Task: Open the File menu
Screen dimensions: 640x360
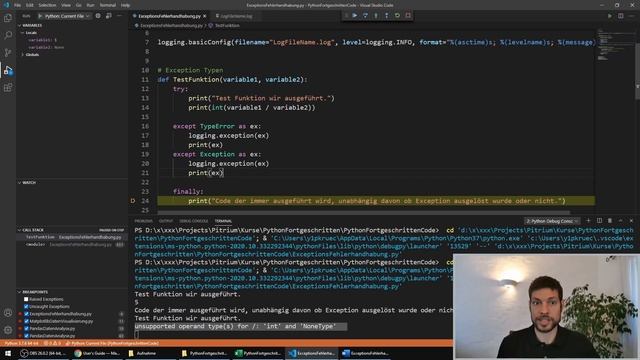Action: coord(18,5)
